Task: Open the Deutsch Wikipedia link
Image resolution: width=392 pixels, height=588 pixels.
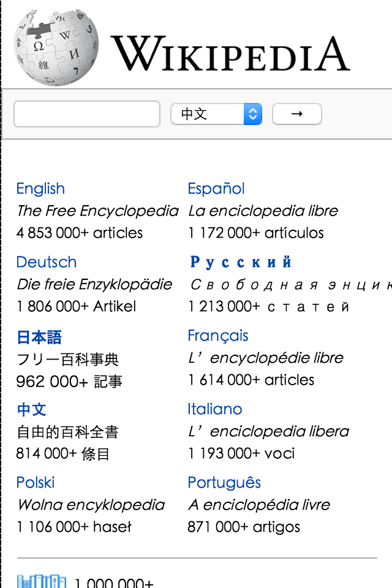Action: tap(47, 262)
